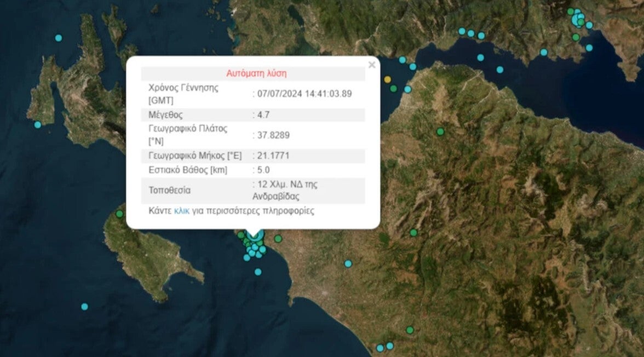
Task: Select the green marker directly beside the yellow marker
Action: 394,89
